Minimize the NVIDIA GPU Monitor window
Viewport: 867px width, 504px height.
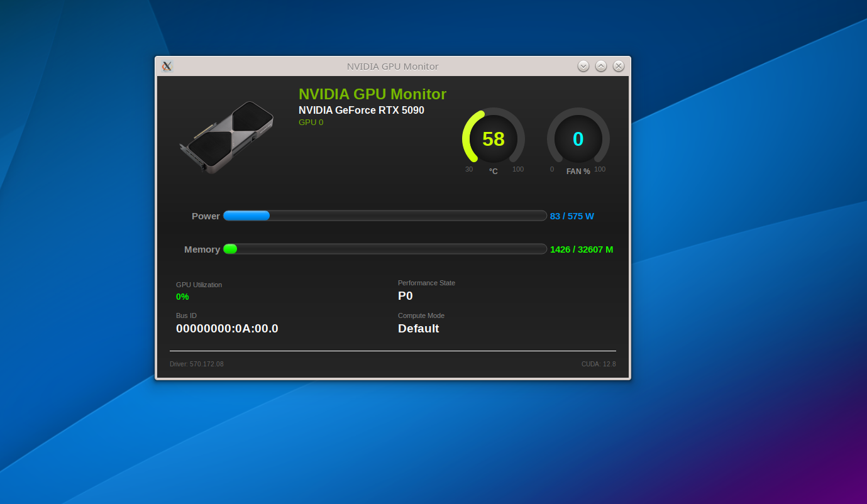pos(583,66)
